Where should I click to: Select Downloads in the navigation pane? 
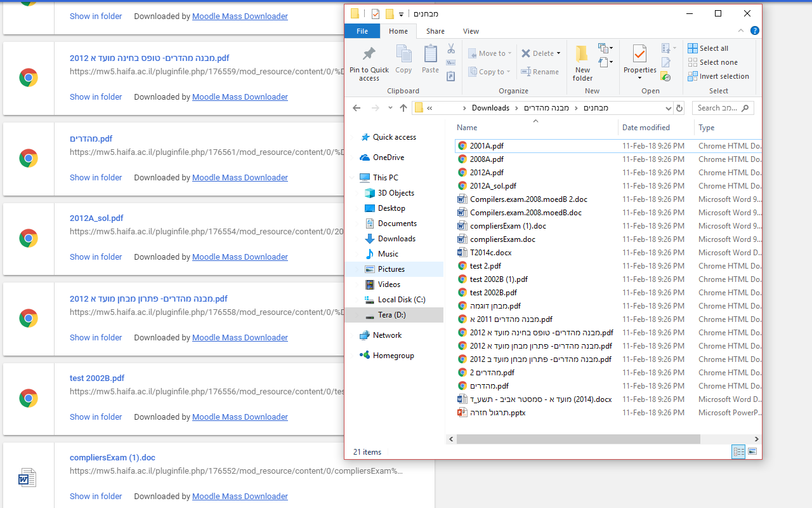(x=396, y=239)
